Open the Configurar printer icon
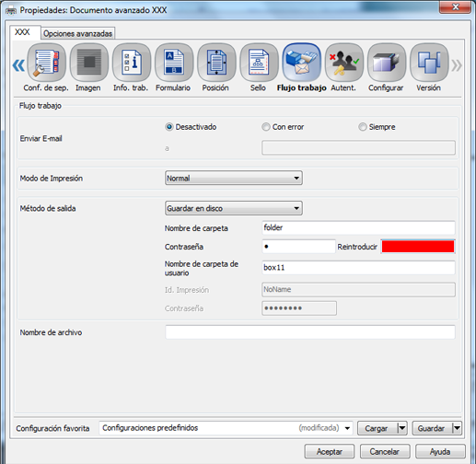 tap(387, 63)
